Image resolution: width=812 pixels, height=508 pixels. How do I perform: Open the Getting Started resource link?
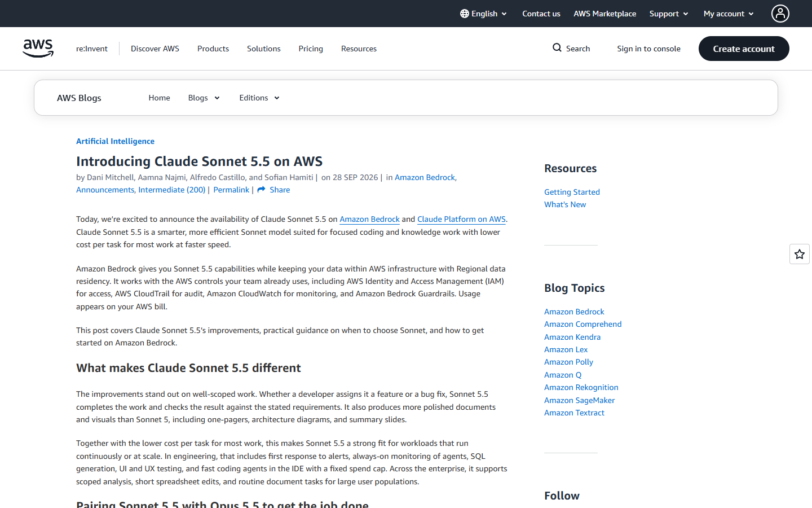coord(572,192)
